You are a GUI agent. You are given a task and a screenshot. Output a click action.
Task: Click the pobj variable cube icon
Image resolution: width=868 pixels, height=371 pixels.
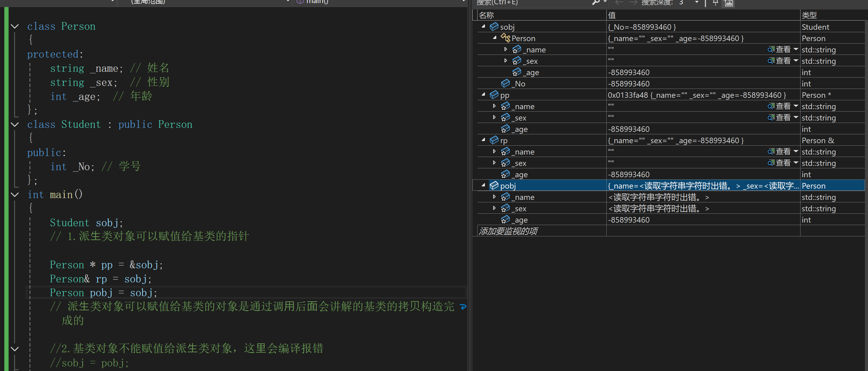point(494,185)
